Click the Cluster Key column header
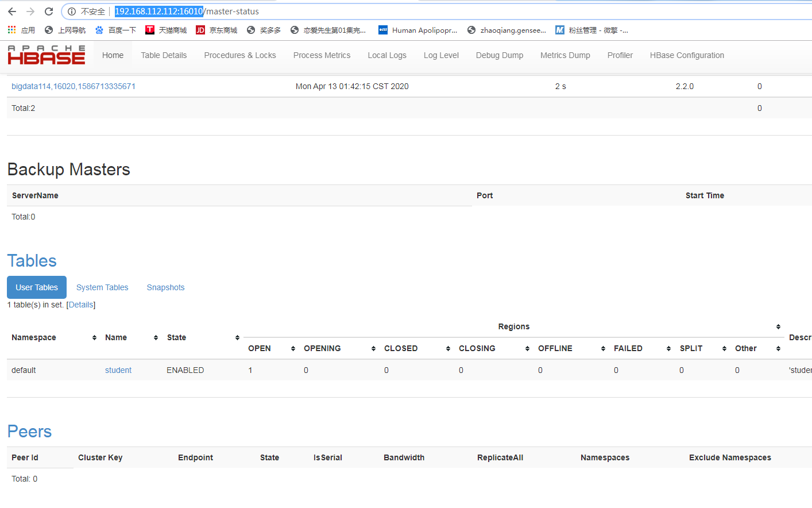Viewport: 812px width, 508px height. [100, 457]
